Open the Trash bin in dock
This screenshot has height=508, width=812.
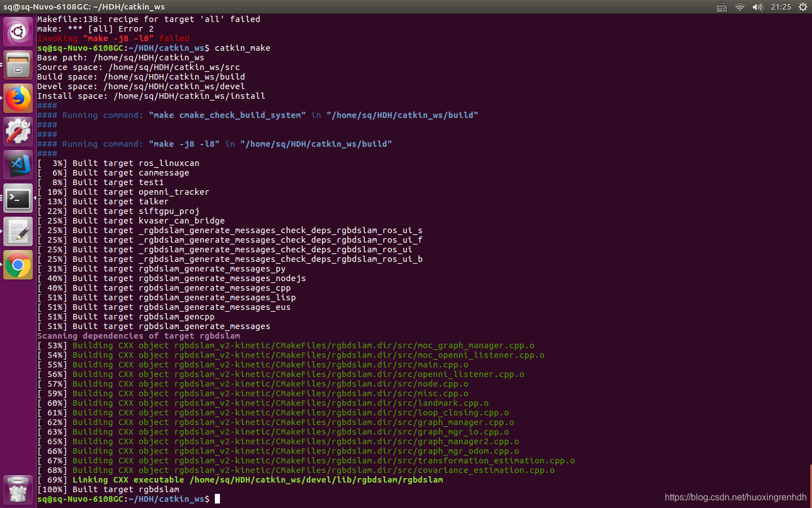pos(18,489)
